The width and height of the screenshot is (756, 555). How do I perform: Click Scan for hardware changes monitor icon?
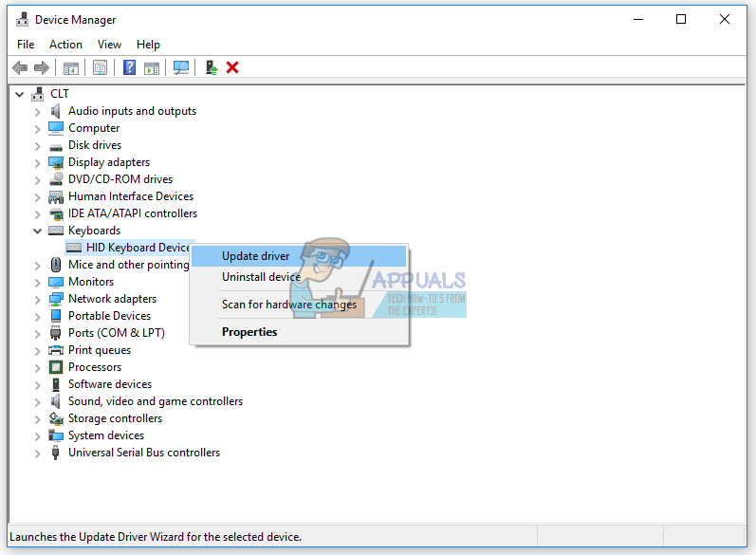(x=181, y=67)
